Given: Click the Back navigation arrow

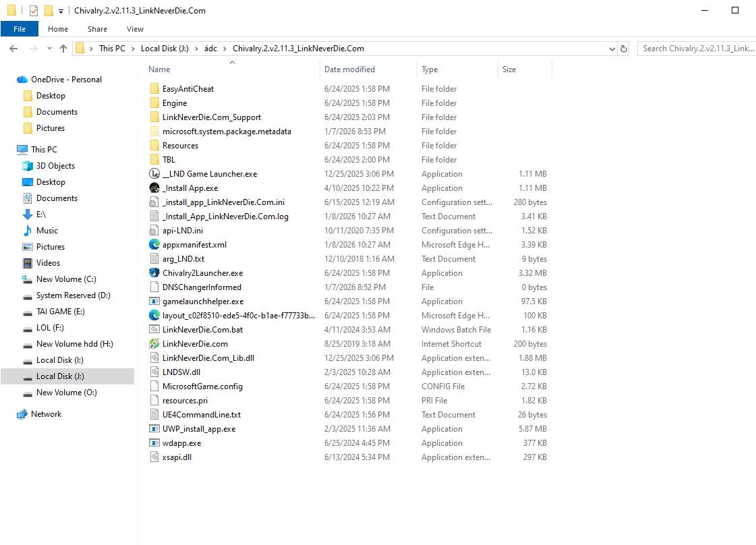Looking at the screenshot, I should [x=13, y=49].
